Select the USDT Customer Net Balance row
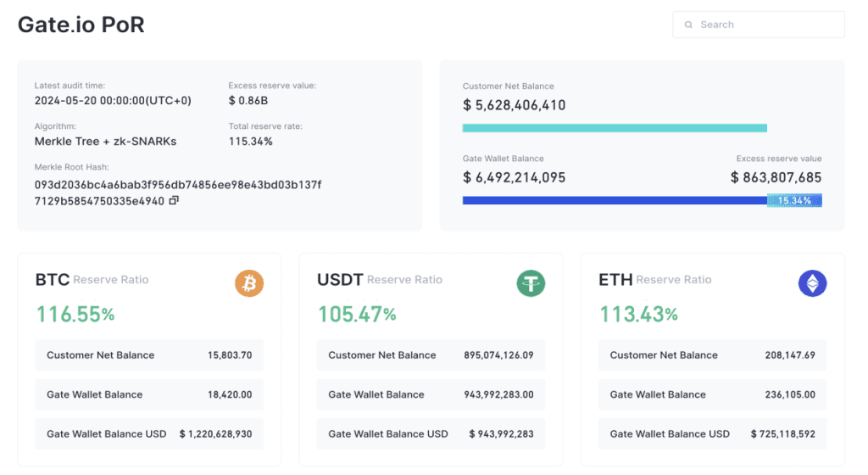This screenshot has height=475, width=868. [x=431, y=355]
